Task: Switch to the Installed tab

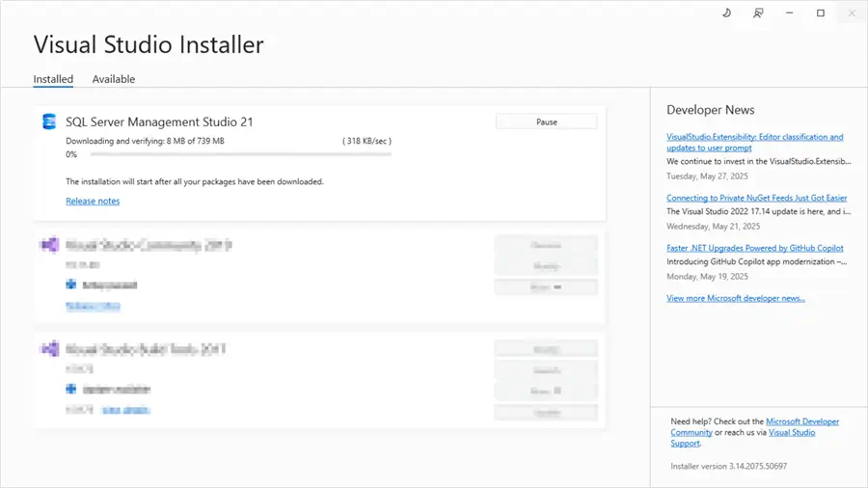Action: tap(53, 79)
